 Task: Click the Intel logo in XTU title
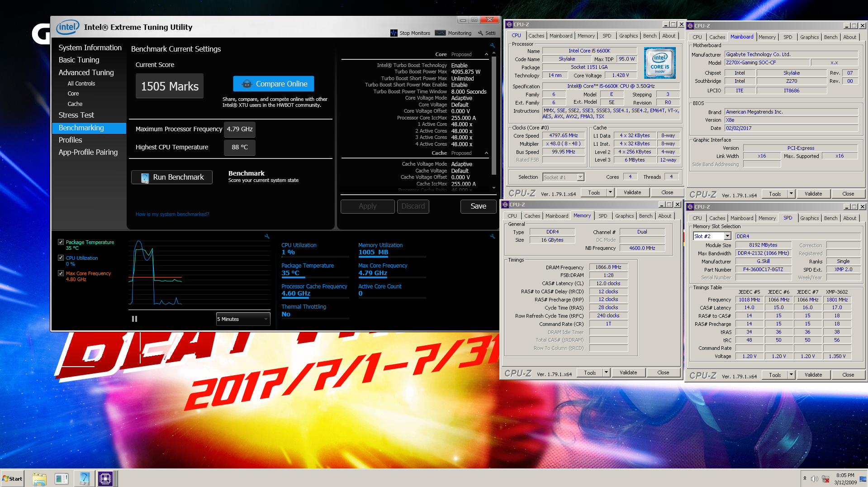(x=67, y=27)
